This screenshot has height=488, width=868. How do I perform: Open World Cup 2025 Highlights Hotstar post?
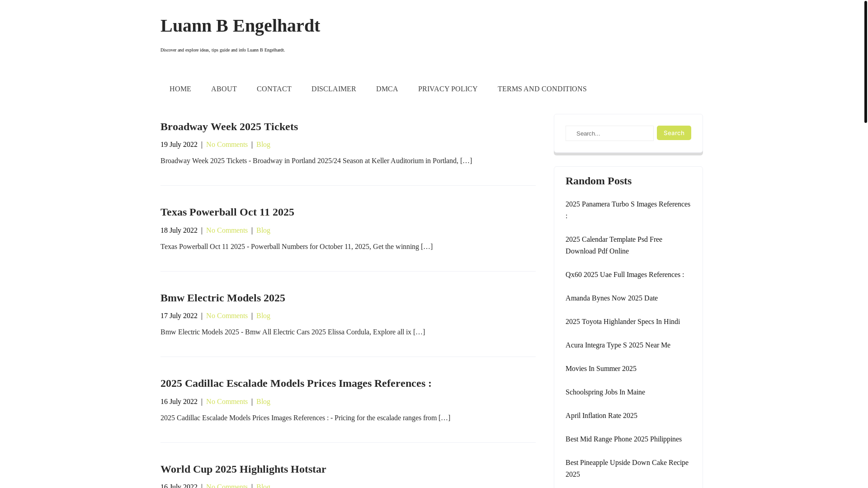pos(243,469)
